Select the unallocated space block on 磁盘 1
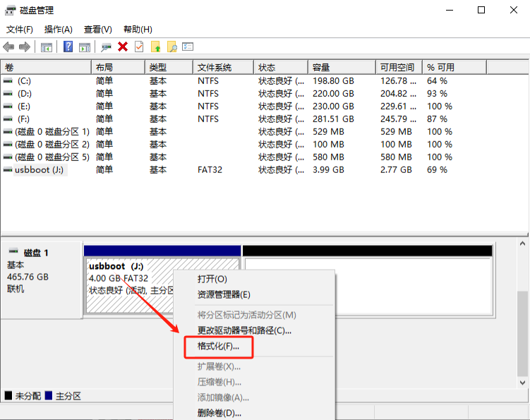Screen dimensions: 530x420 368,281
